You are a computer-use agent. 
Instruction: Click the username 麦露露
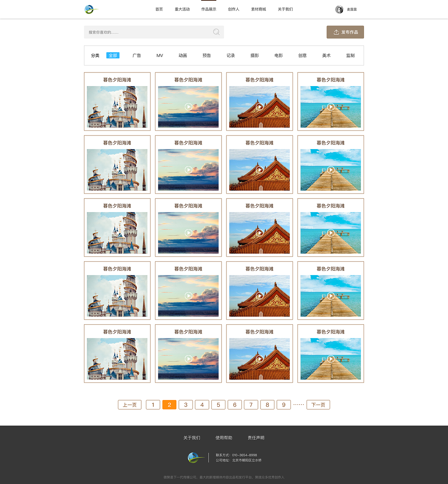tap(352, 9)
